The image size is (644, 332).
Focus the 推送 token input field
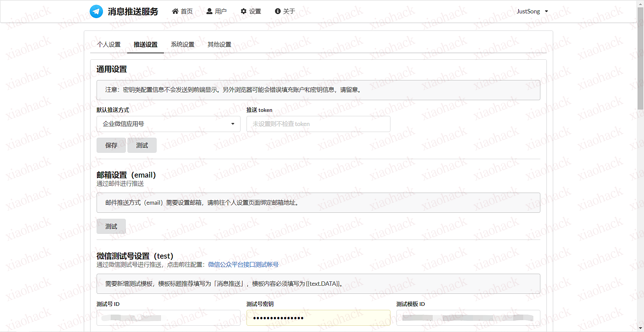click(x=318, y=124)
